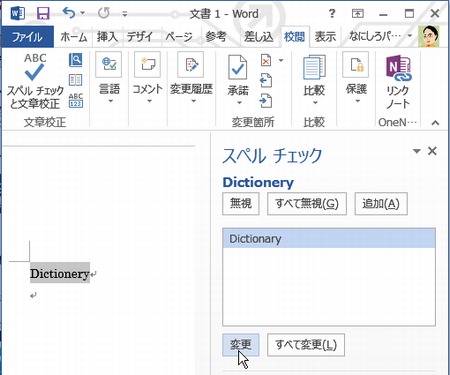Open OneNote リンク ノート
Screen dimensions: 450x375
398,82
